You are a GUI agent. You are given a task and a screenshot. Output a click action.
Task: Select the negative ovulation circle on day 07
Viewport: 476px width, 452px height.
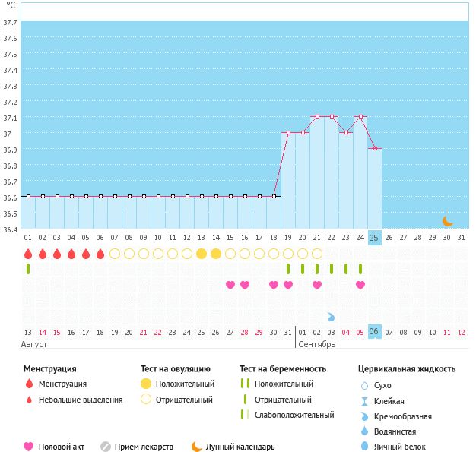115,254
